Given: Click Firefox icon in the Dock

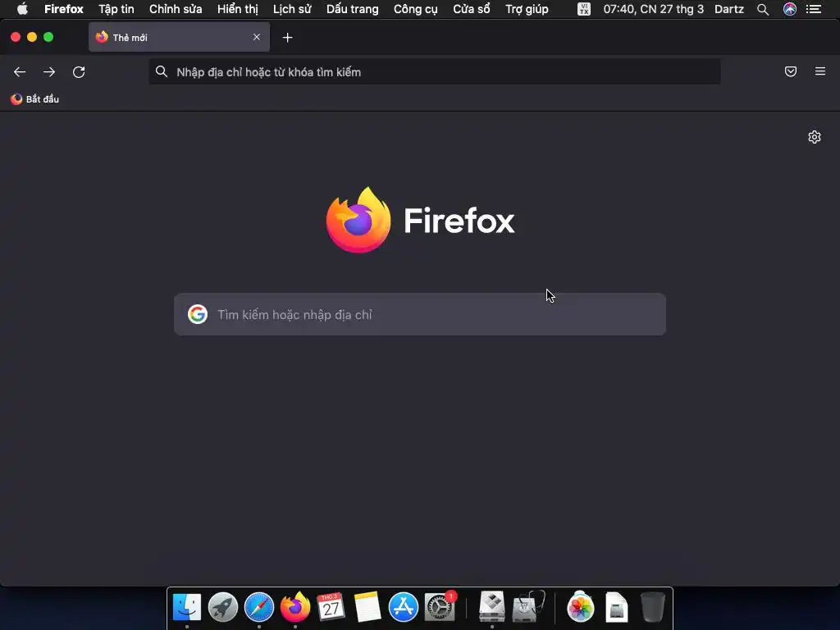Looking at the screenshot, I should (x=295, y=607).
